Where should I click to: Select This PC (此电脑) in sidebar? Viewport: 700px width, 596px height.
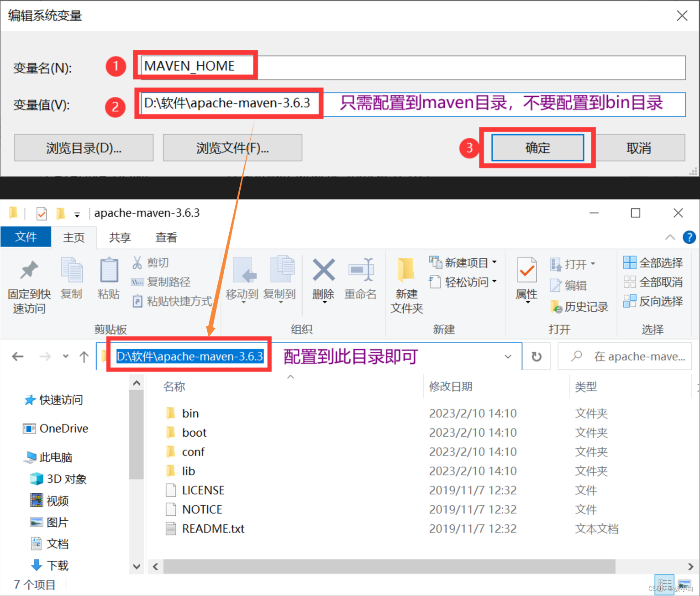click(x=48, y=457)
